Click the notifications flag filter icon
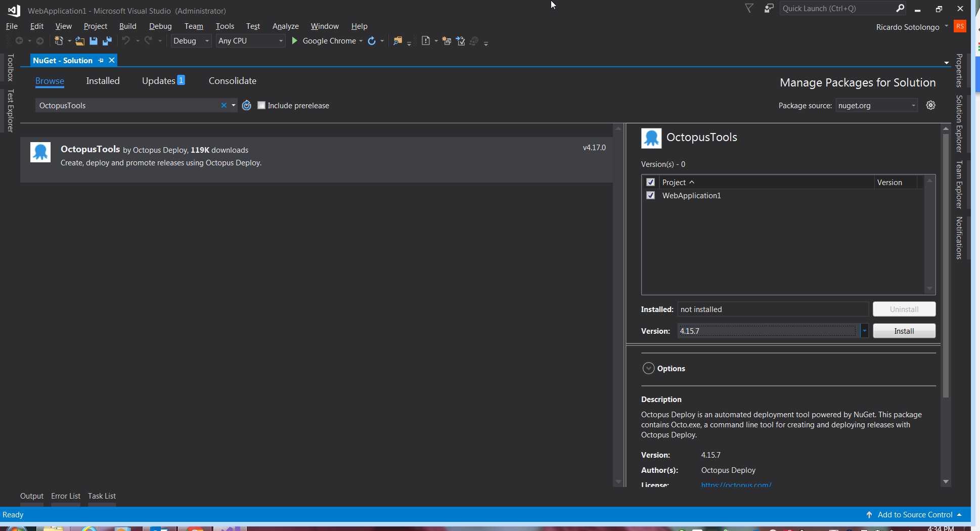 749,8
